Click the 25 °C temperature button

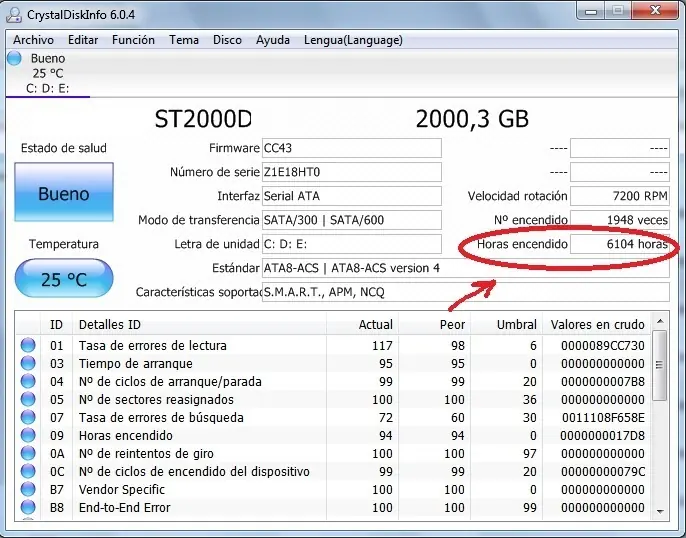pos(64,279)
